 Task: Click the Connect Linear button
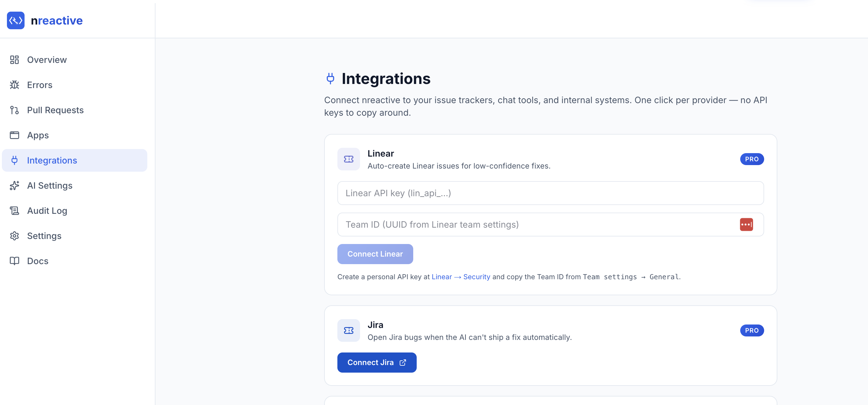click(375, 254)
